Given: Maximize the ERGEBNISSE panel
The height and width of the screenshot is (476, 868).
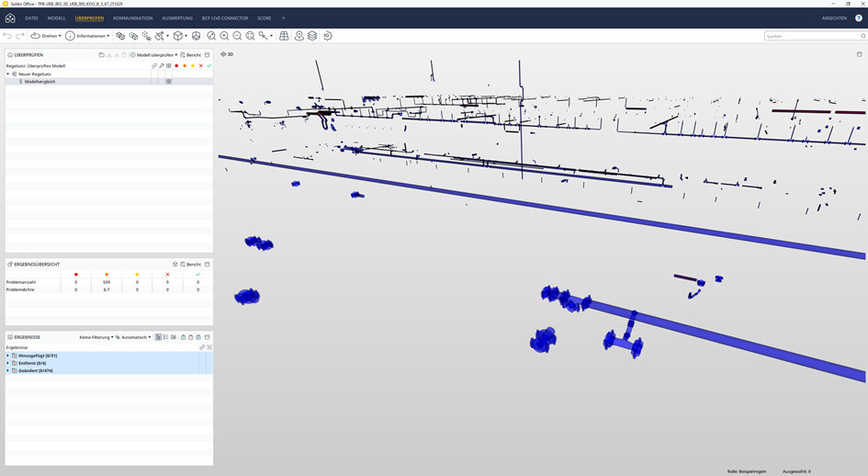Looking at the screenshot, I should coord(207,337).
